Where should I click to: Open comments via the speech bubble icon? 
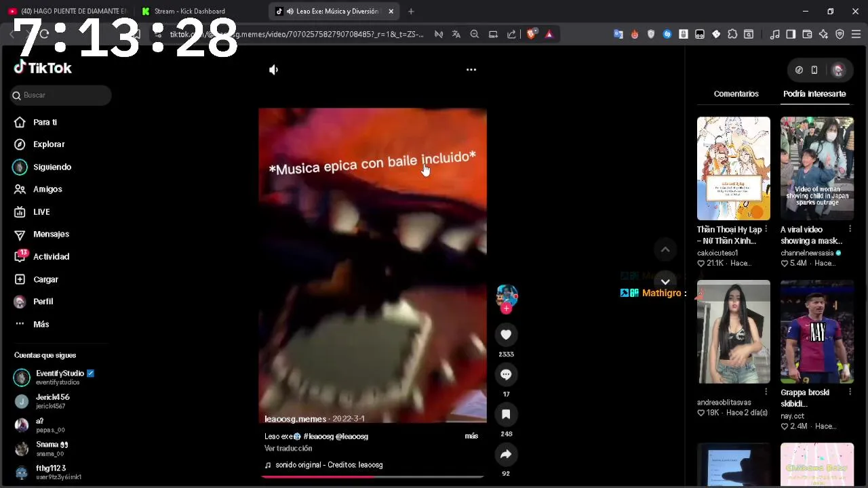pyautogui.click(x=506, y=374)
